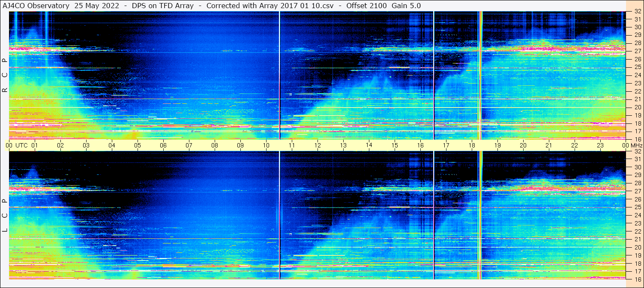The width and height of the screenshot is (644, 288).
Task: Click the 06 hour label on UTC axis
Action: pyautogui.click(x=163, y=145)
